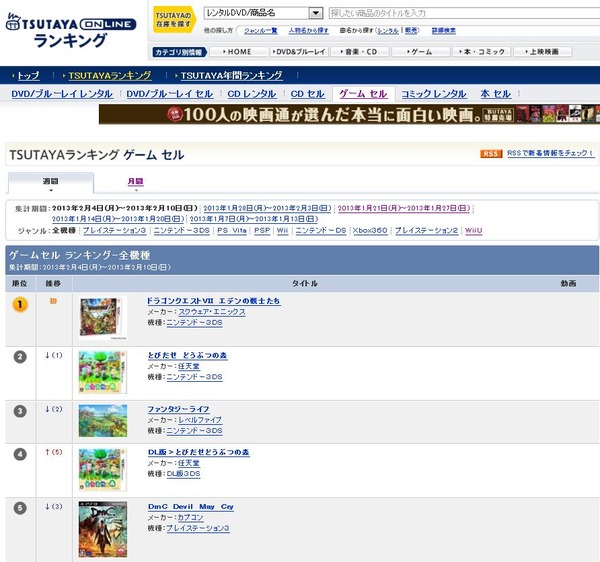Image resolution: width=600 pixels, height=562 pixels.
Task: Filter by WiiU genre
Action: pos(473,231)
